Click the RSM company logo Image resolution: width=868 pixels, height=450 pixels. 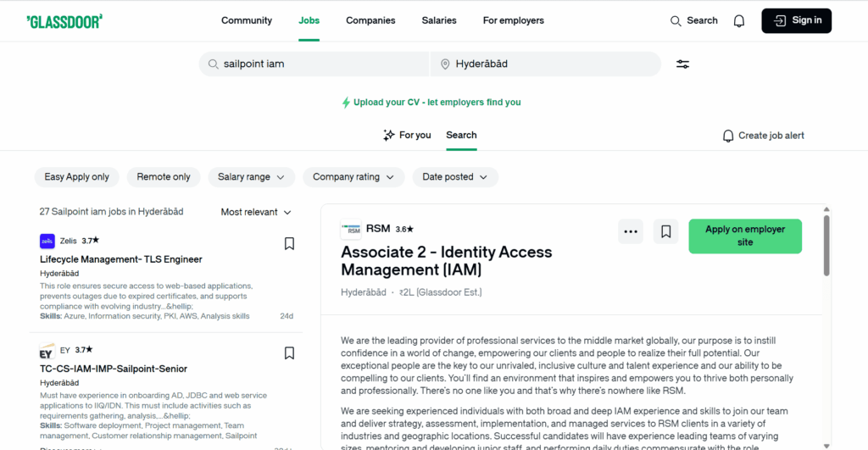coord(351,229)
